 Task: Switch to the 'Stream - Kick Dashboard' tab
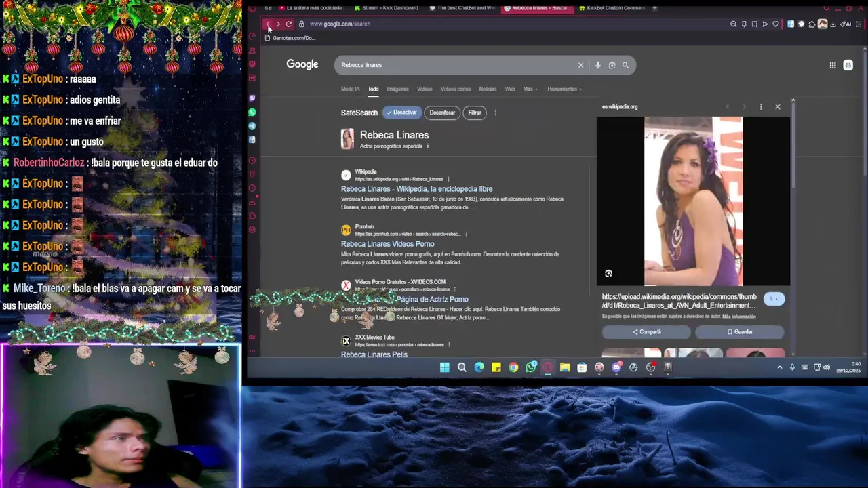click(x=387, y=8)
